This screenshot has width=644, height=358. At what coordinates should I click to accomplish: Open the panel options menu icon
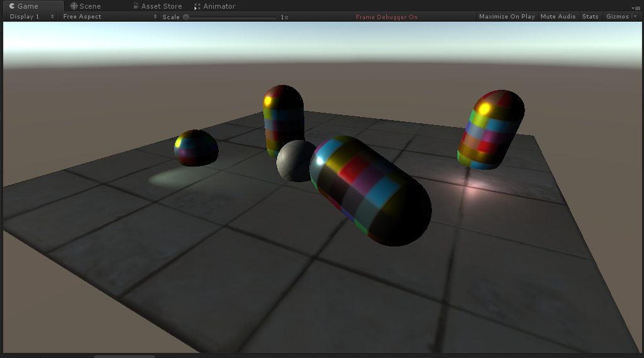[x=636, y=8]
